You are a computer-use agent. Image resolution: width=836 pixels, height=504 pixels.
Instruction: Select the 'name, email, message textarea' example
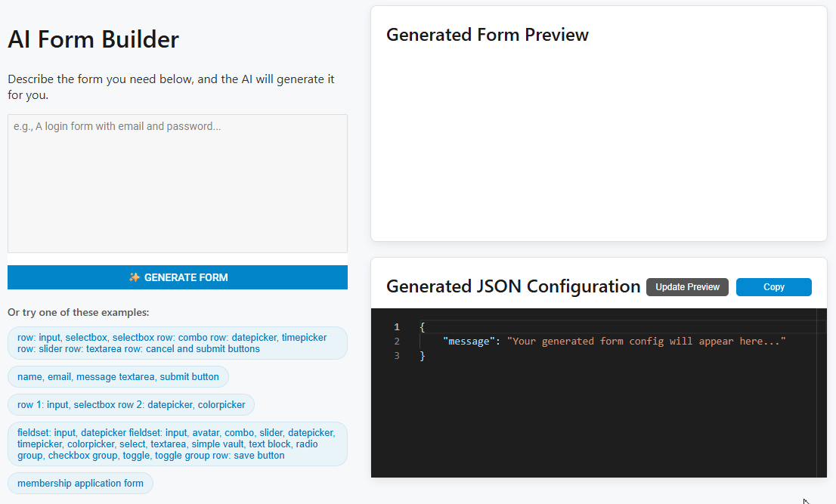[x=118, y=376]
